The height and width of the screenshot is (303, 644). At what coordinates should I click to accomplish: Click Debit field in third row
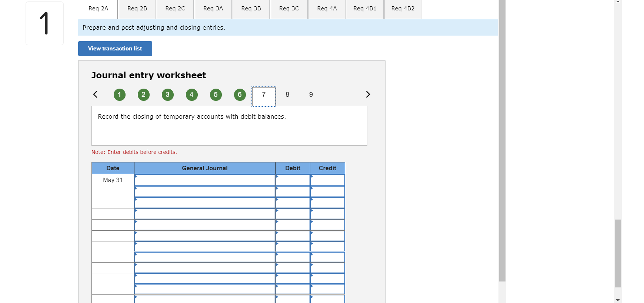click(x=293, y=202)
